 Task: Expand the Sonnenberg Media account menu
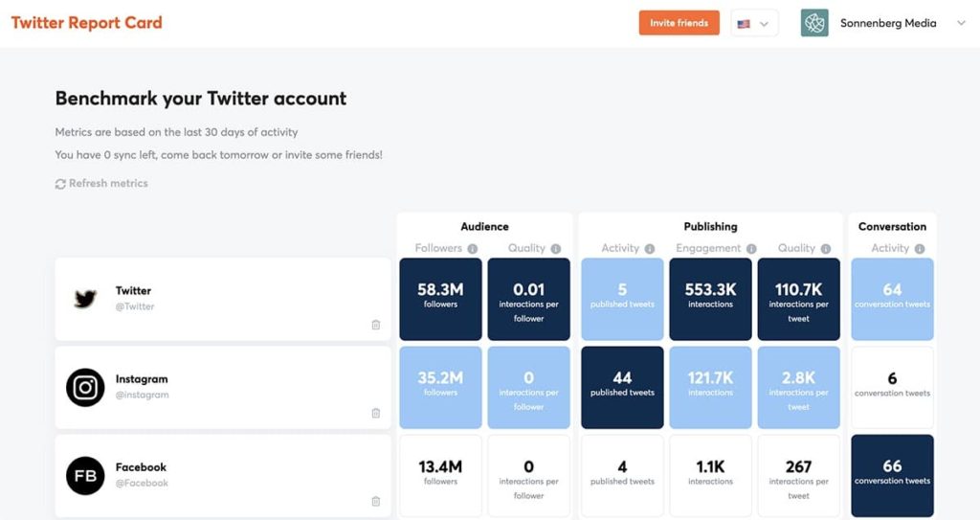[x=961, y=24]
